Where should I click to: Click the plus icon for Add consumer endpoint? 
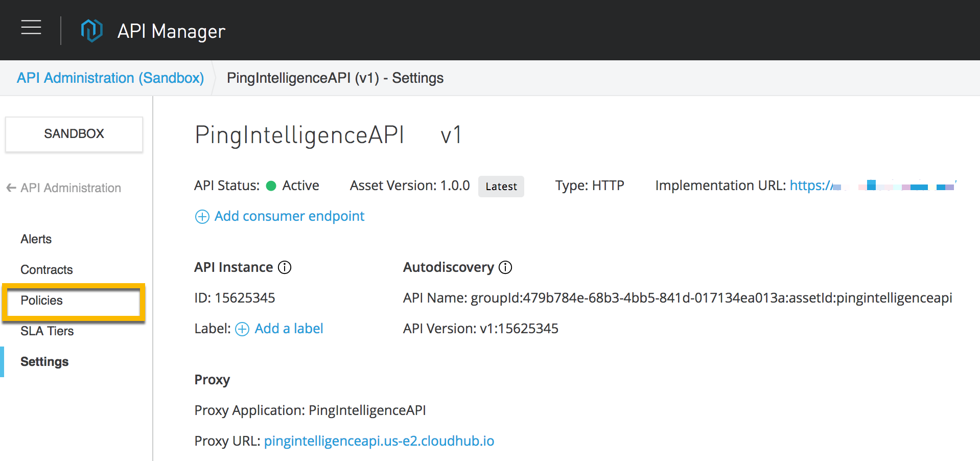coord(202,217)
